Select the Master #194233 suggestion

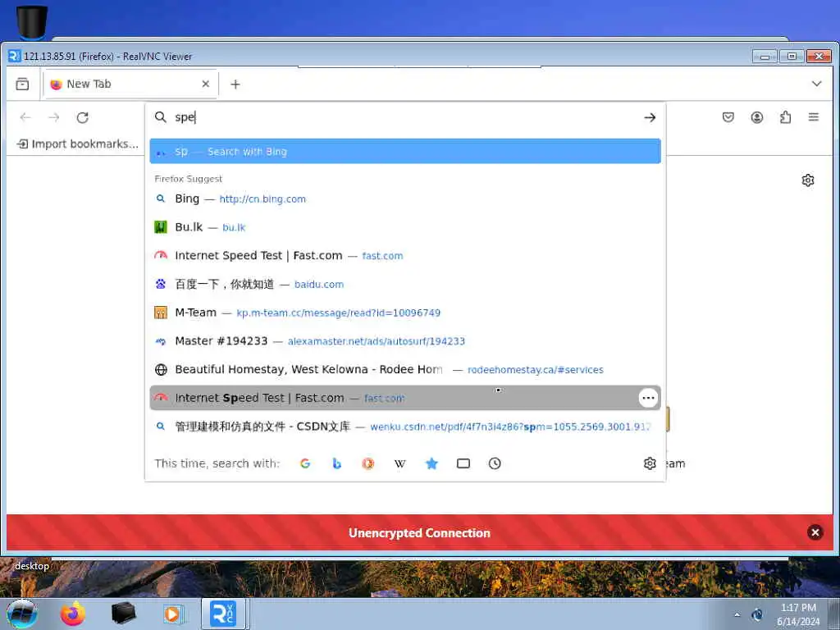(405, 340)
